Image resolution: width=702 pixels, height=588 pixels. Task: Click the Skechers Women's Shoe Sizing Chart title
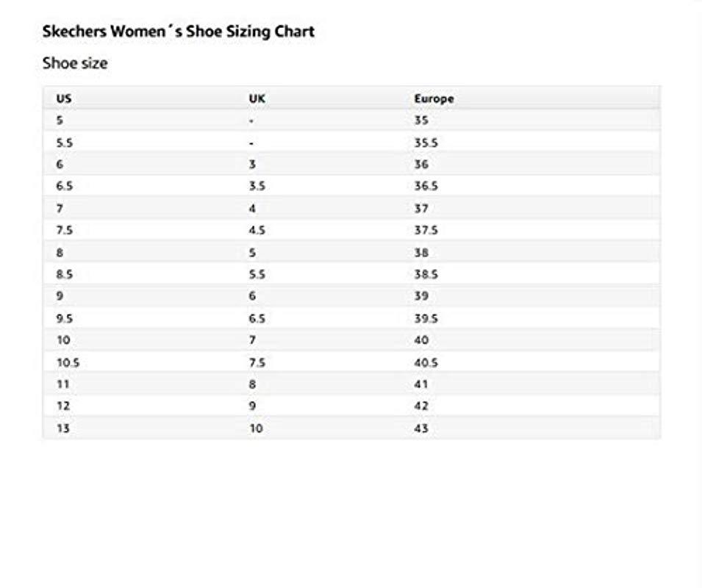pyautogui.click(x=179, y=32)
